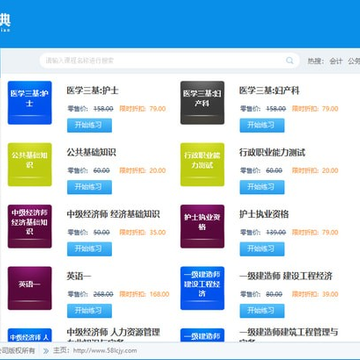Click the 护士执业资格 course title

point(264,214)
